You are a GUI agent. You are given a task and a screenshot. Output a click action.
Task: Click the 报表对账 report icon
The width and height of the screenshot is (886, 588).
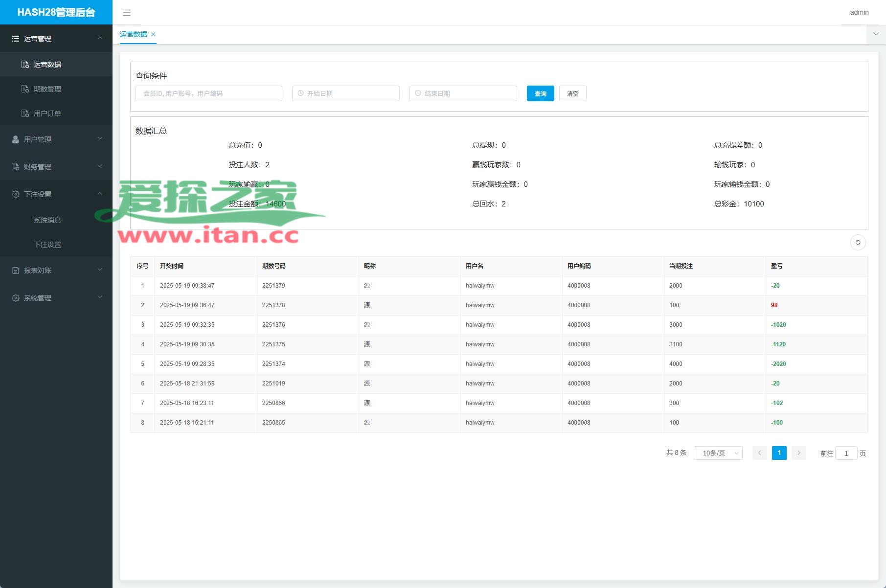16,271
